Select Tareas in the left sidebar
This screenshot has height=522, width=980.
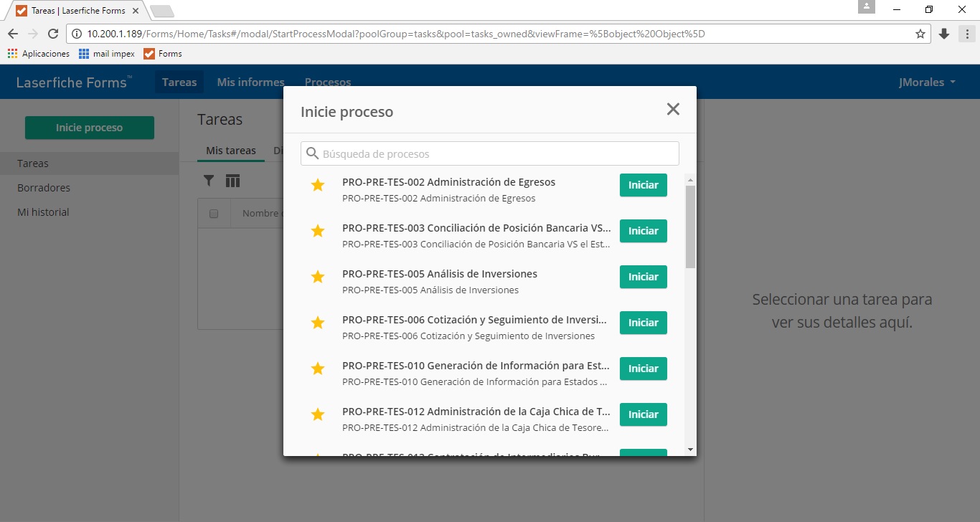click(x=89, y=163)
